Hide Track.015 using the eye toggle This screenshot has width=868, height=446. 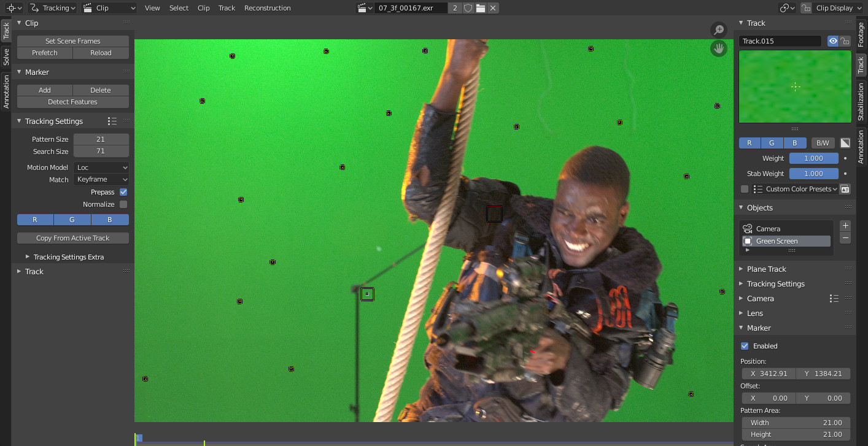pyautogui.click(x=833, y=41)
